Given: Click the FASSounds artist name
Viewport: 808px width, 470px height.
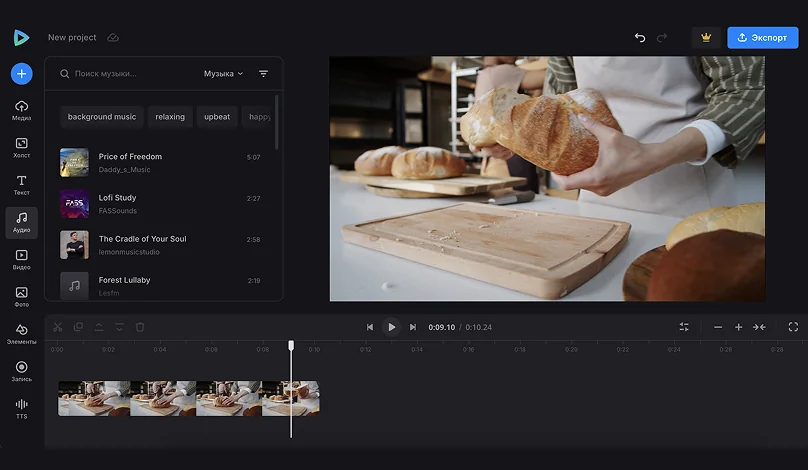Looking at the screenshot, I should (118, 211).
